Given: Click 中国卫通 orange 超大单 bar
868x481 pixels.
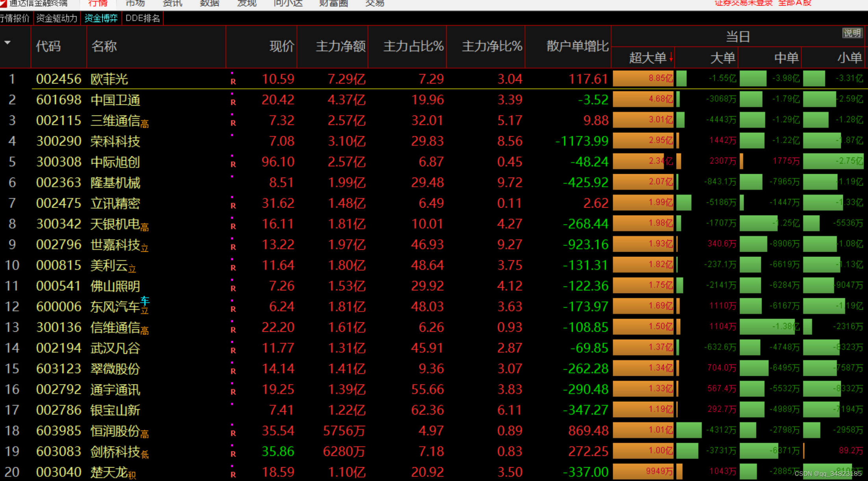Looking at the screenshot, I should (x=643, y=99).
